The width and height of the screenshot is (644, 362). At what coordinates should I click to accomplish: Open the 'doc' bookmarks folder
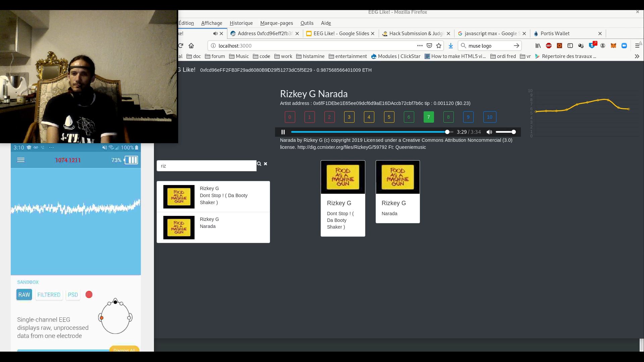(194, 56)
